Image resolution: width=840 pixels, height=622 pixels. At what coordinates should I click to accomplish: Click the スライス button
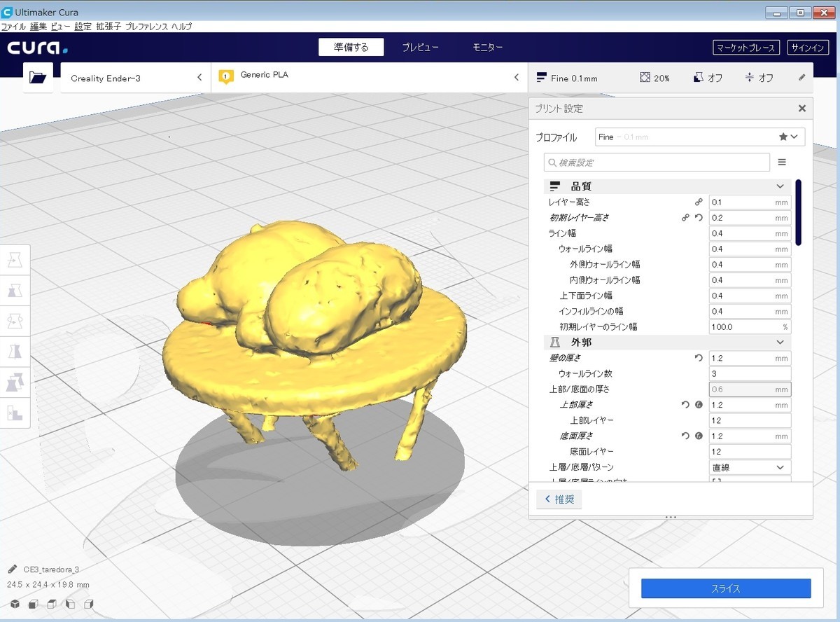pyautogui.click(x=726, y=588)
